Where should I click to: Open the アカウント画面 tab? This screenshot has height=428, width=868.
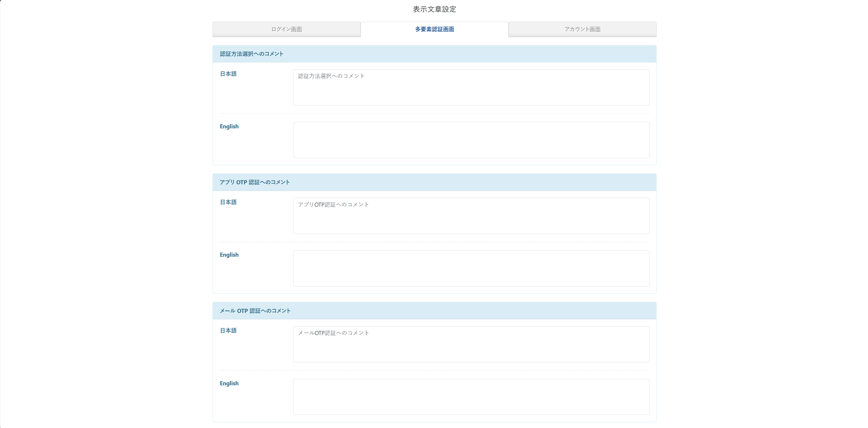pos(582,29)
